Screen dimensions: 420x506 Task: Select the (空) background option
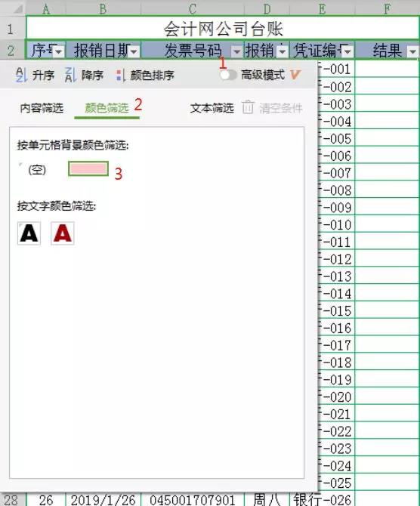coord(37,169)
